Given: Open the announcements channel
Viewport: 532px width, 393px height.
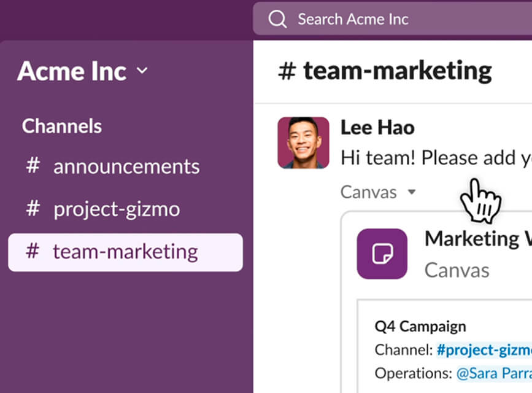Looking at the screenshot, I should coord(126,166).
